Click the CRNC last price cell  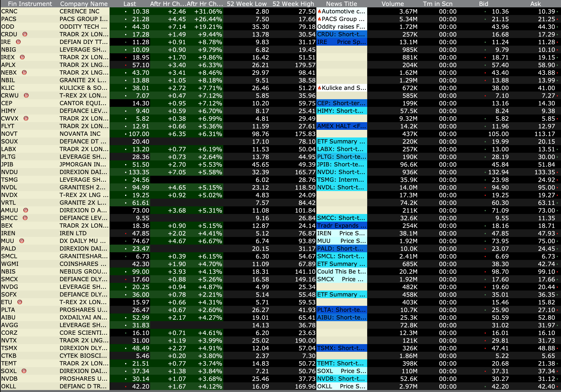[x=140, y=11]
